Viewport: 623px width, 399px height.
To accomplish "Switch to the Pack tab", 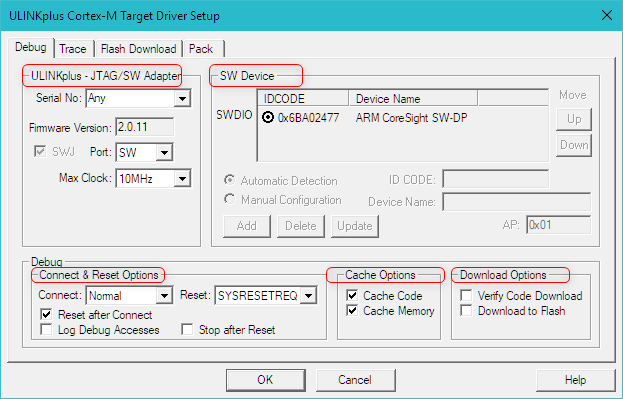I will (x=201, y=49).
